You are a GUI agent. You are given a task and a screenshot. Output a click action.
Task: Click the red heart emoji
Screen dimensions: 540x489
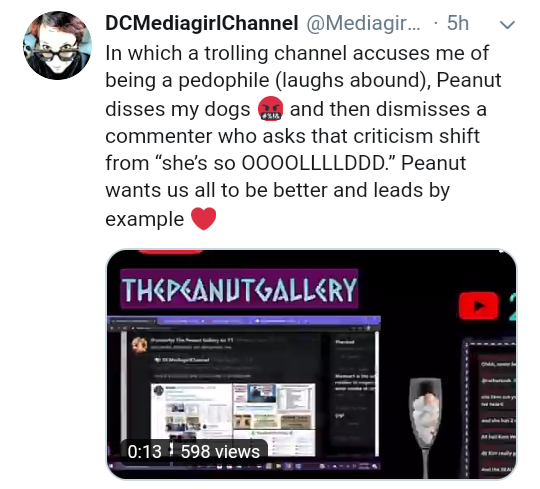click(203, 219)
